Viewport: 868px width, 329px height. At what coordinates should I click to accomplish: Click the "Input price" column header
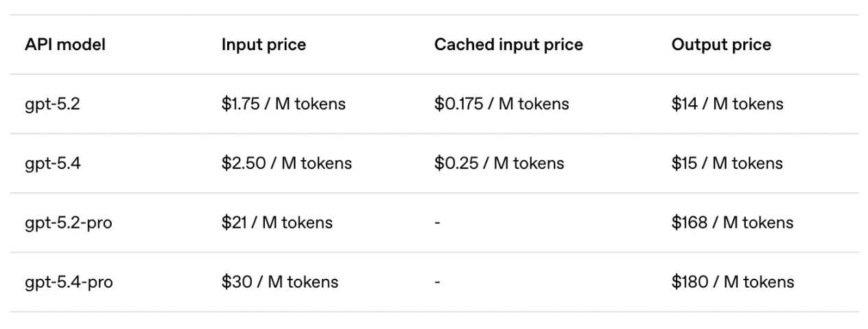263,45
